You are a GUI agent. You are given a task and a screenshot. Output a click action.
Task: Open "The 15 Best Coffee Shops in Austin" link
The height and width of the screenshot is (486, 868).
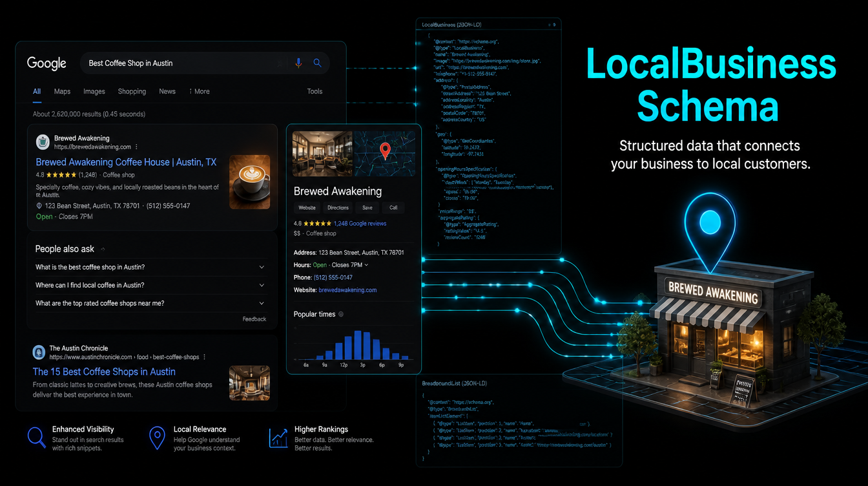point(104,372)
